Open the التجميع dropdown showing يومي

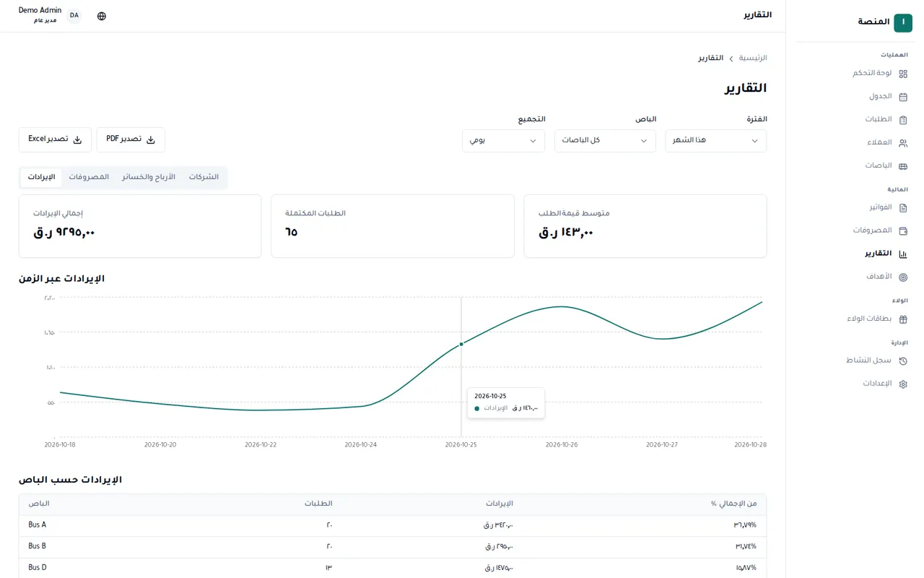tap(503, 140)
